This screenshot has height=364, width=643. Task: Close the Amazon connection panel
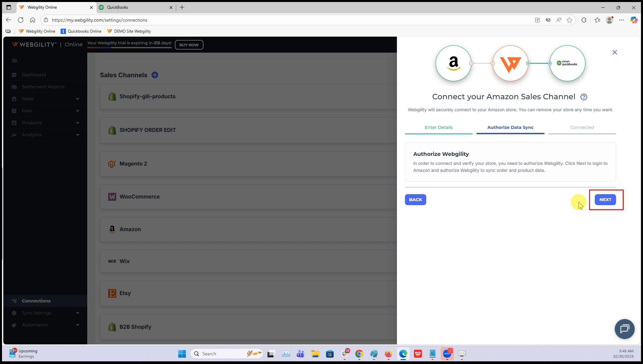[614, 52]
